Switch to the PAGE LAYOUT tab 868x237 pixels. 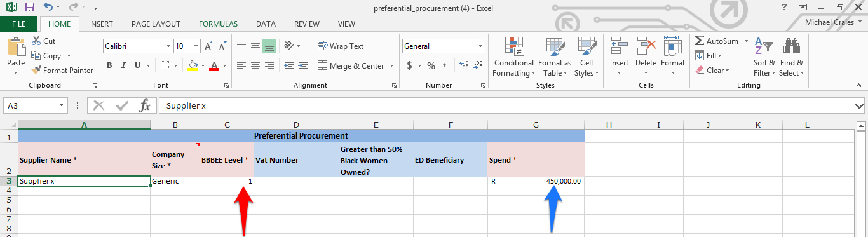pos(156,24)
